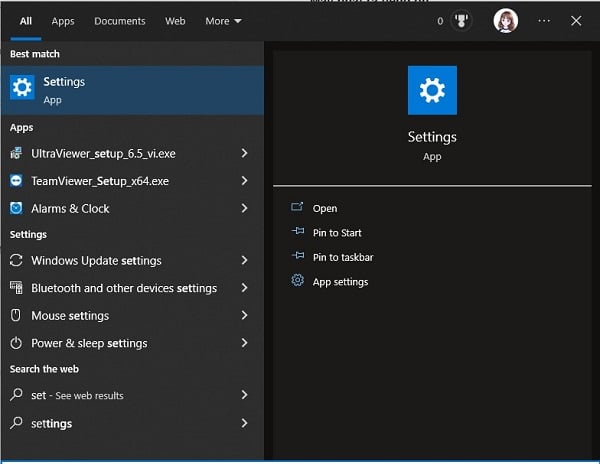600x464 pixels.
Task: Open App settings for Settings
Action: point(340,282)
